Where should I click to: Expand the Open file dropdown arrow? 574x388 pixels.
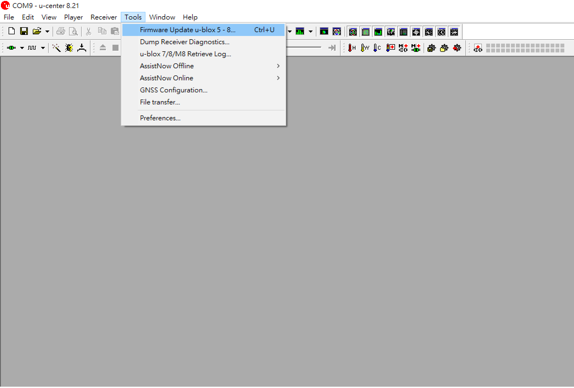pos(47,31)
